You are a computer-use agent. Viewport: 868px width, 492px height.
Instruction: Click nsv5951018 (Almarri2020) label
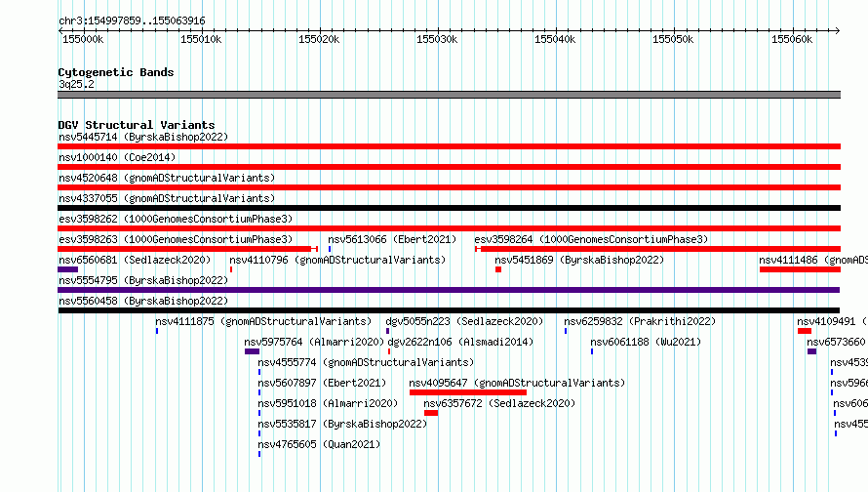pos(329,403)
